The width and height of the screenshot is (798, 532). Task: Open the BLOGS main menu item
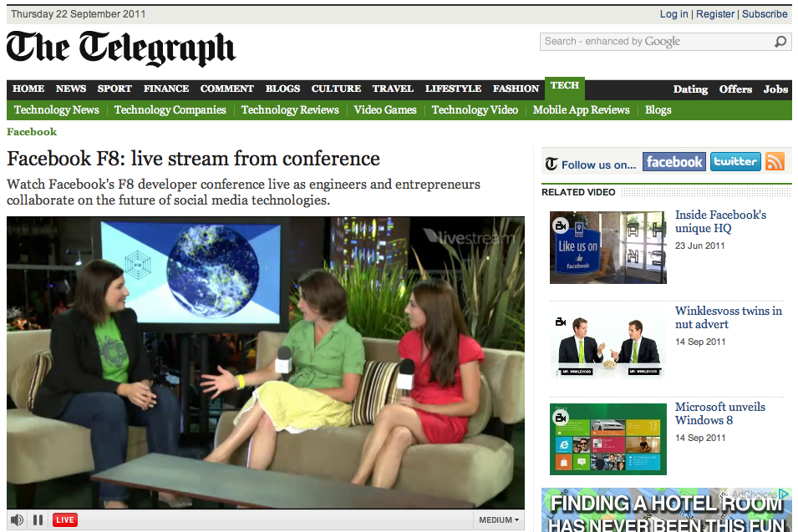282,89
